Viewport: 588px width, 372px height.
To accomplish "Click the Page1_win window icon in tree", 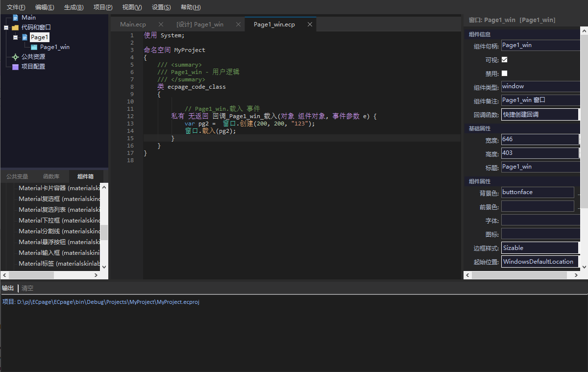I will 34,47.
